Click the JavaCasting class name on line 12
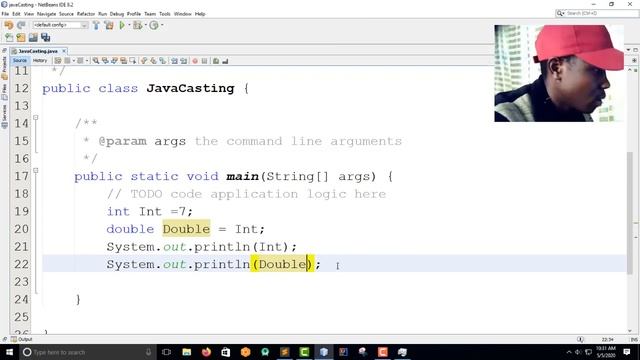This screenshot has width=640, height=360. [x=190, y=89]
